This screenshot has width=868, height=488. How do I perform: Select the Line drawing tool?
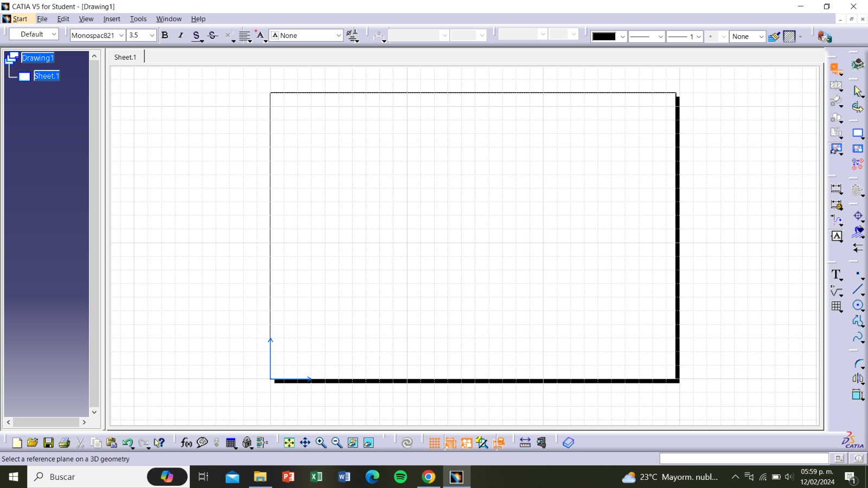pos(858,290)
